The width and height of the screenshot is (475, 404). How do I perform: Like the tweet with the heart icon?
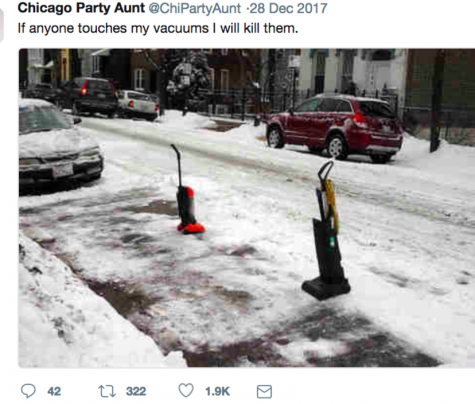point(186,390)
